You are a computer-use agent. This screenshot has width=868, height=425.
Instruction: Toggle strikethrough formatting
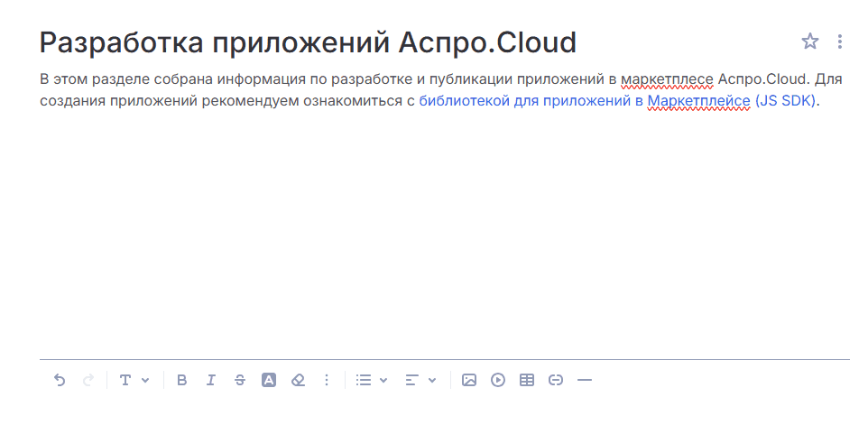(240, 380)
